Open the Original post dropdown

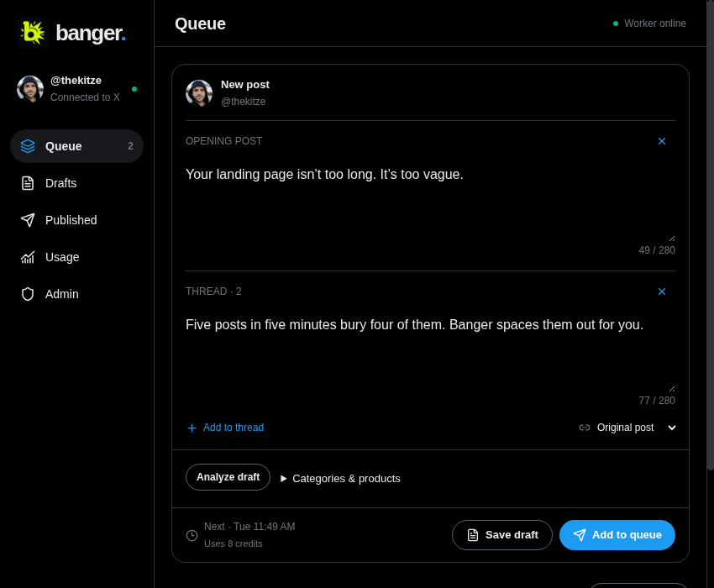(x=627, y=428)
